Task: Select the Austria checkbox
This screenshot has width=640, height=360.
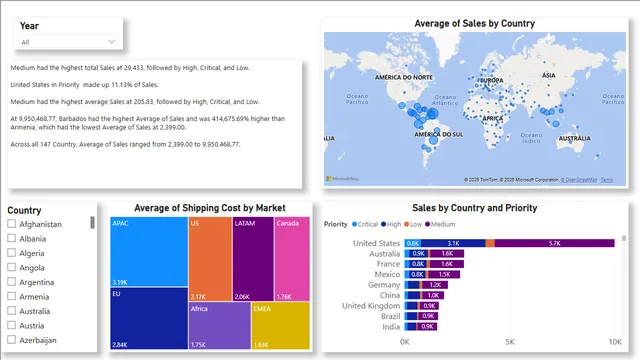Action: (x=12, y=325)
